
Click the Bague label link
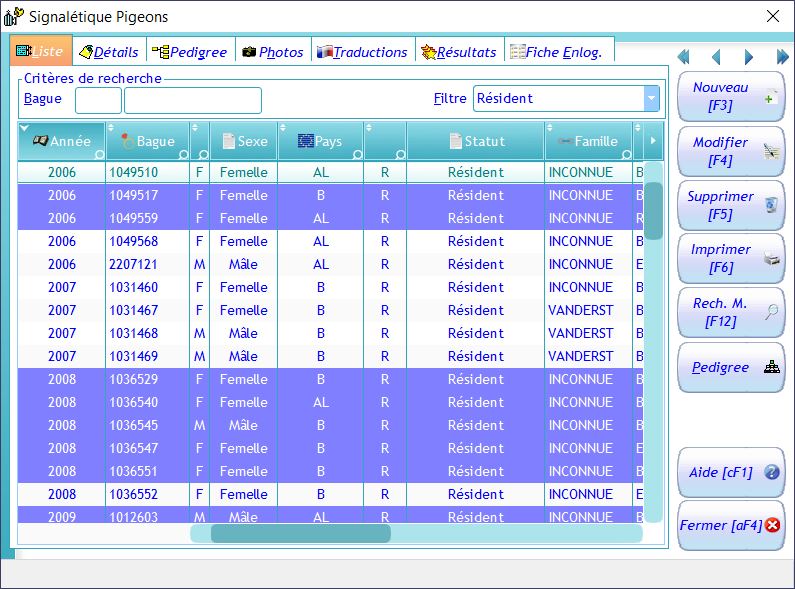[x=43, y=99]
